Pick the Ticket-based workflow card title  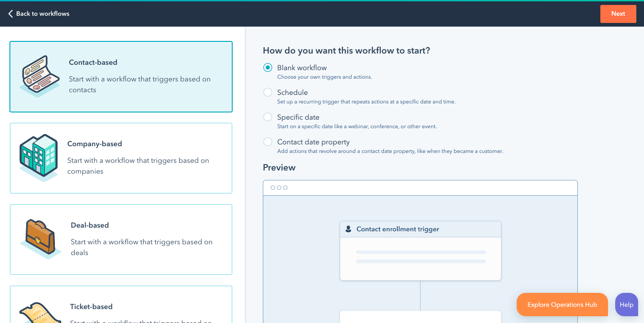click(x=91, y=307)
